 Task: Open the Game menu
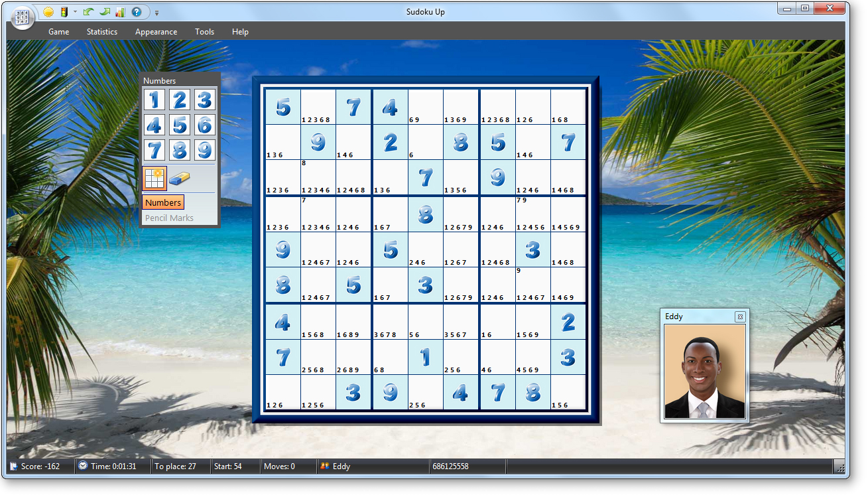[58, 31]
